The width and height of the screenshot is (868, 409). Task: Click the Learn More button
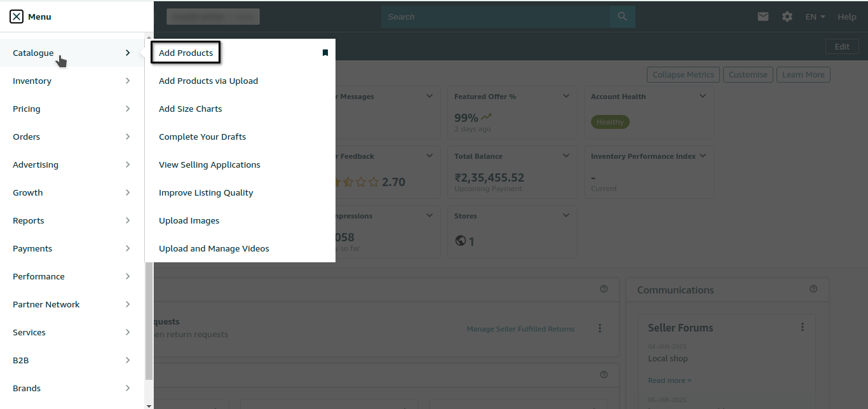[x=803, y=74]
